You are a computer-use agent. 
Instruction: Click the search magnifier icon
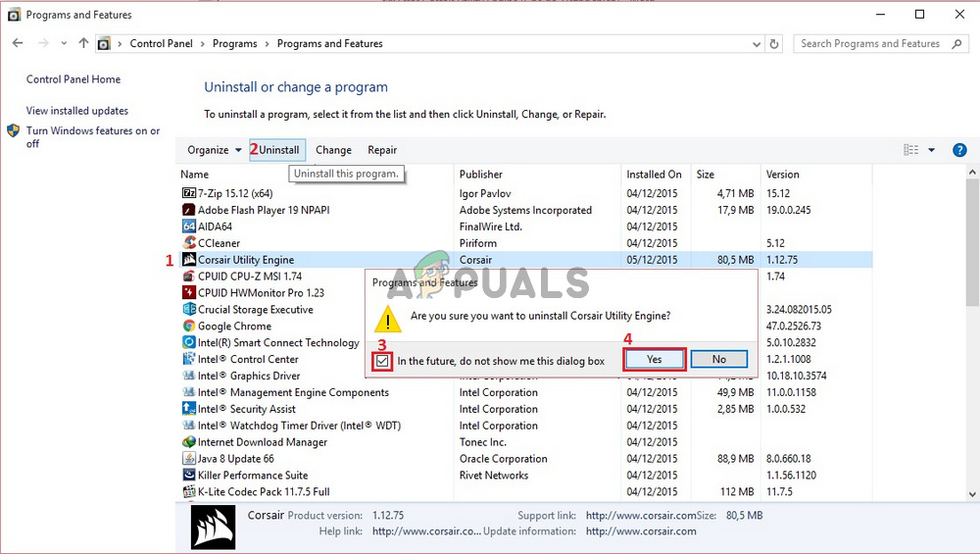click(x=956, y=44)
